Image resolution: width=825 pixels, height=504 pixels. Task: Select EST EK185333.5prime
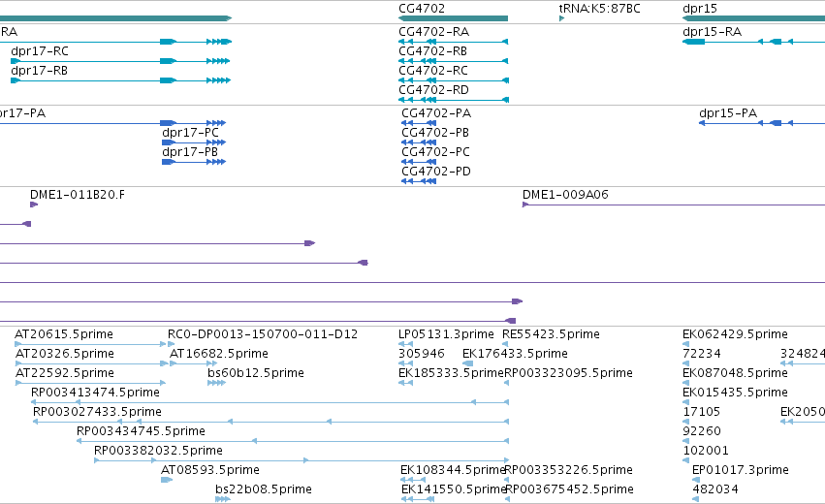coord(452,373)
